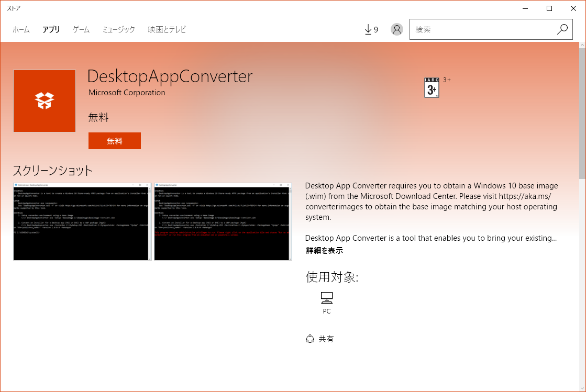Focus the 検索 search input field
Screen dimensions: 586x392
tap(482, 30)
